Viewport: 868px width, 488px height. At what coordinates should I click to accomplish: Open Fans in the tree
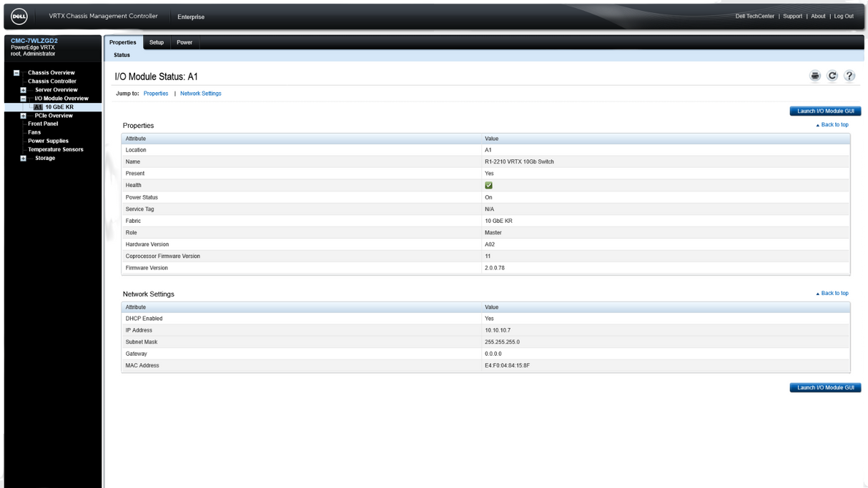(x=34, y=132)
